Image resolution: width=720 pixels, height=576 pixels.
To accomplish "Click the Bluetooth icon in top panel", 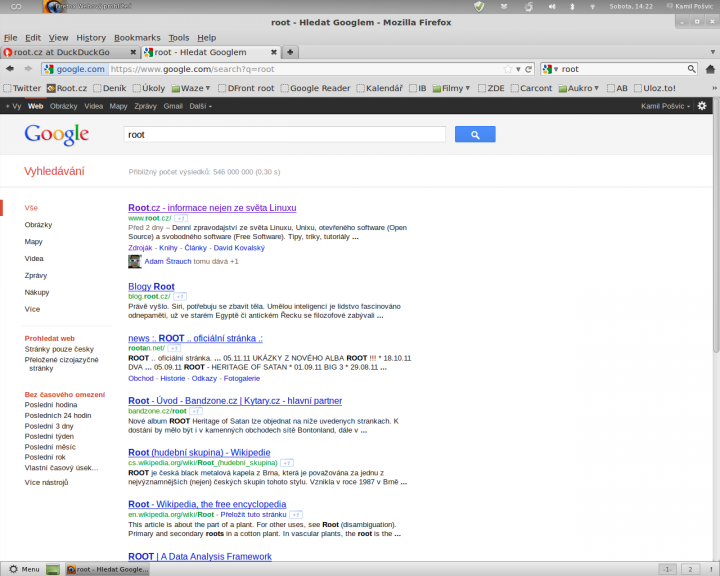I will (x=572, y=6).
